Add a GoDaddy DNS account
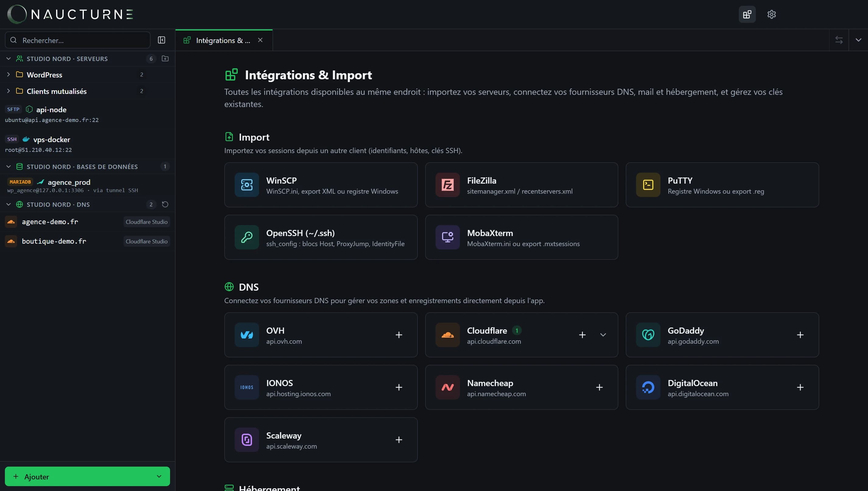Image resolution: width=868 pixels, height=491 pixels. 800,335
